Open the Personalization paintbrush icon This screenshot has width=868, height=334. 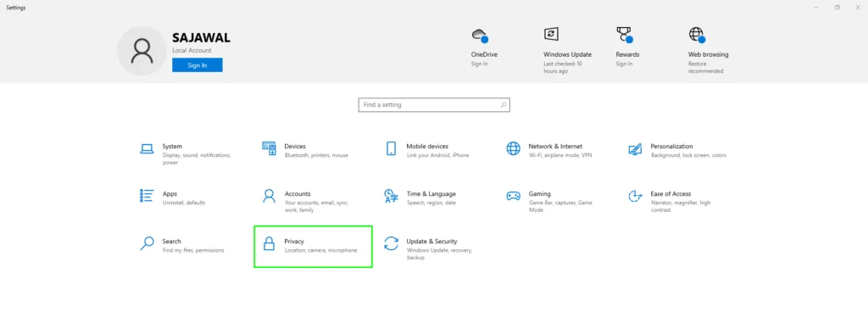point(635,149)
